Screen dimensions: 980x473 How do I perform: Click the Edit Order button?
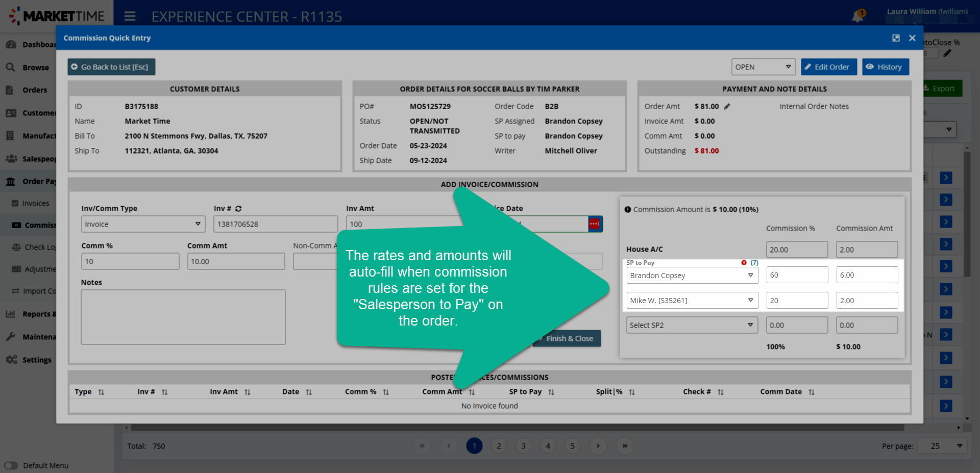click(828, 67)
